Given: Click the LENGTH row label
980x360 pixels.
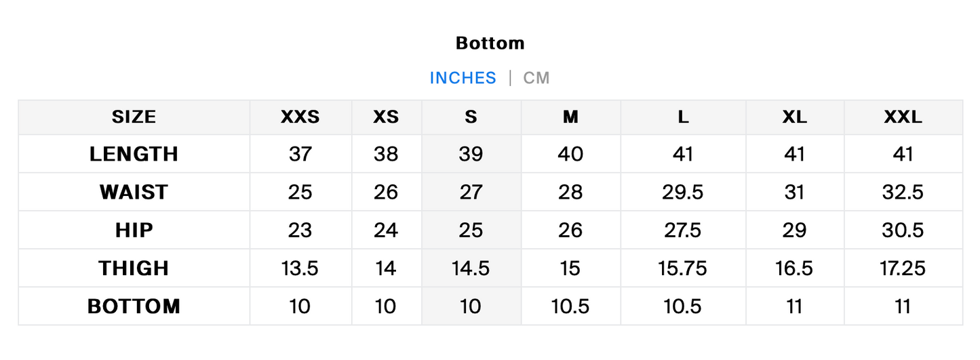Looking at the screenshot, I should coord(134,155).
